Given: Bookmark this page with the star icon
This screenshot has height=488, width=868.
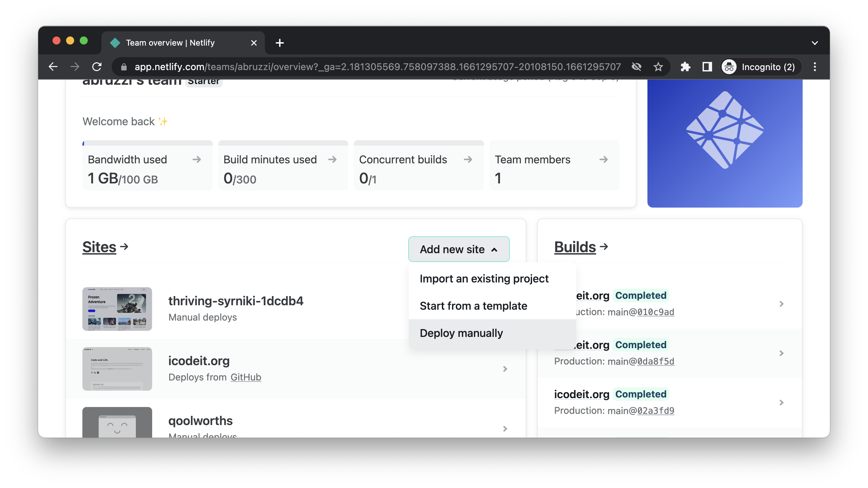Looking at the screenshot, I should (x=658, y=67).
